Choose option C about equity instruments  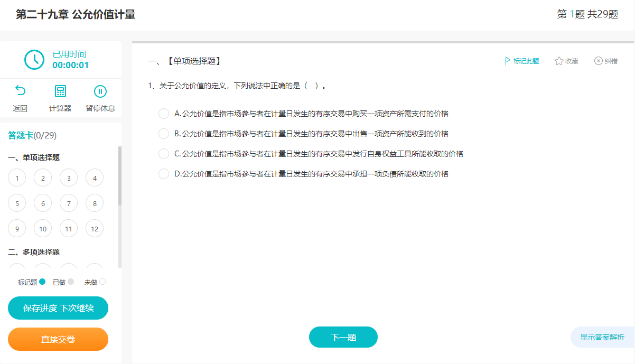164,153
